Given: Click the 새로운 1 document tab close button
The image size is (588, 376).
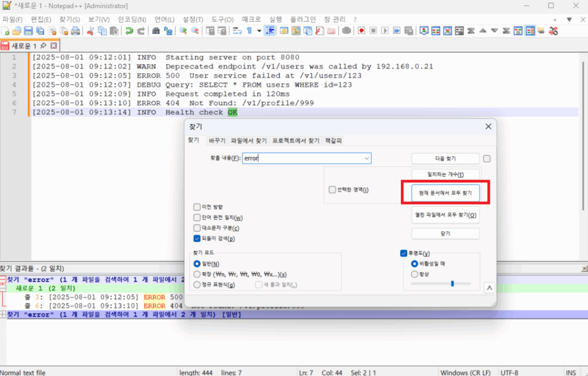Looking at the screenshot, I should point(54,45).
